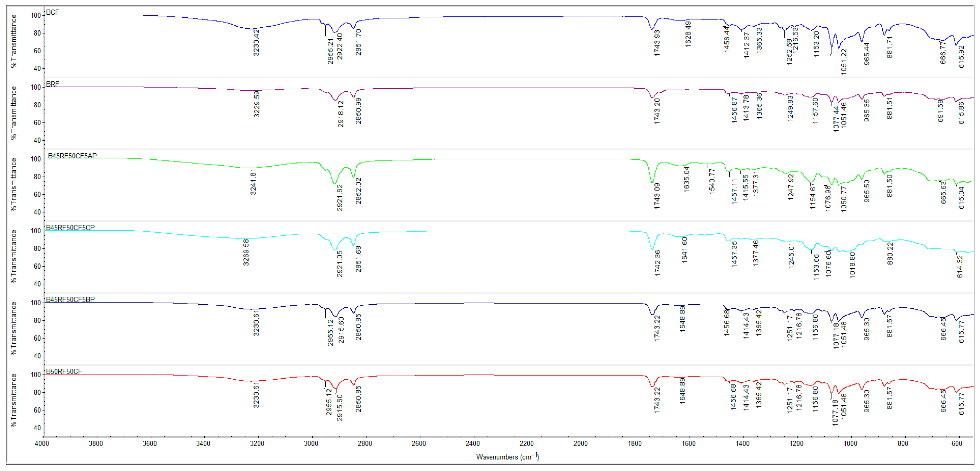
Task: Click the 2000 x-axis tick label
Action: [580, 444]
